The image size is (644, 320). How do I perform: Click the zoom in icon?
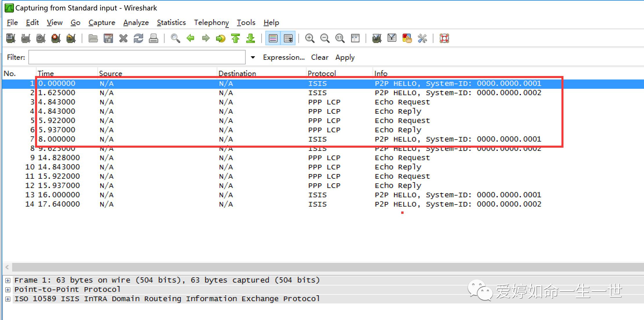[x=310, y=38]
